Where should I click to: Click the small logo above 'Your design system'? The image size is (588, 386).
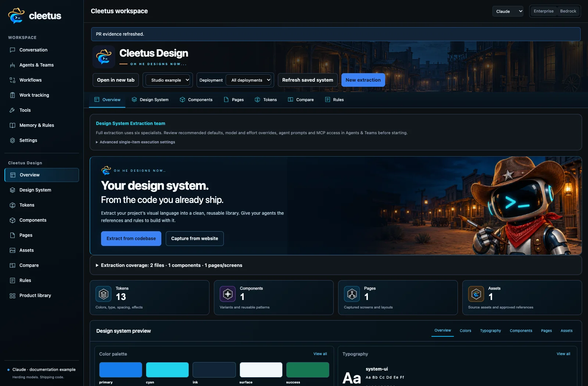pos(106,171)
